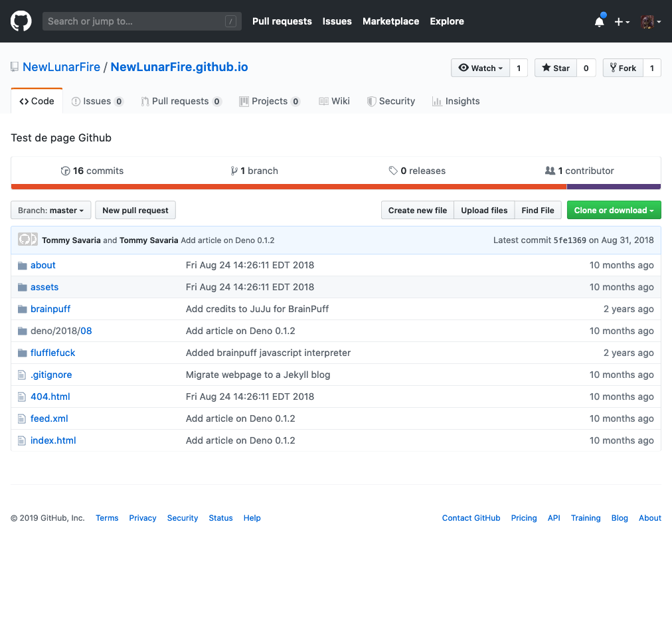Image resolution: width=672 pixels, height=623 pixels.
Task: Click the commit author avatar thumbnail
Action: coord(28,240)
